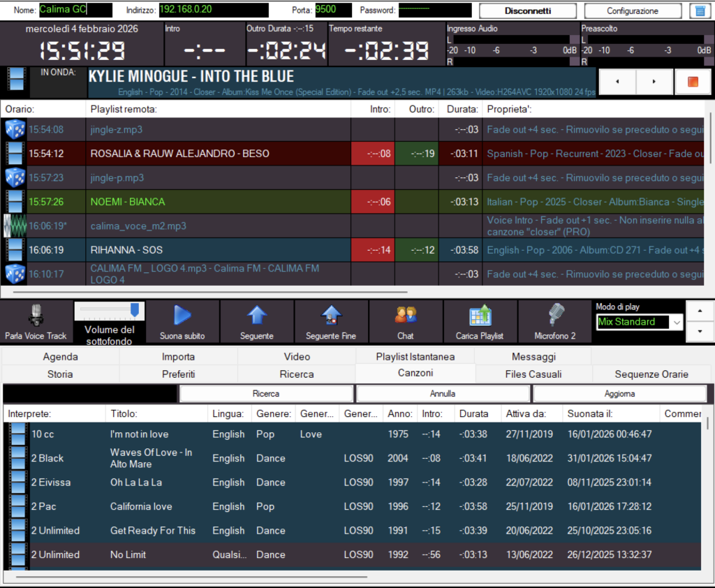The width and height of the screenshot is (715, 588).
Task: Click the Seguente Fine icon
Action: pos(331,315)
